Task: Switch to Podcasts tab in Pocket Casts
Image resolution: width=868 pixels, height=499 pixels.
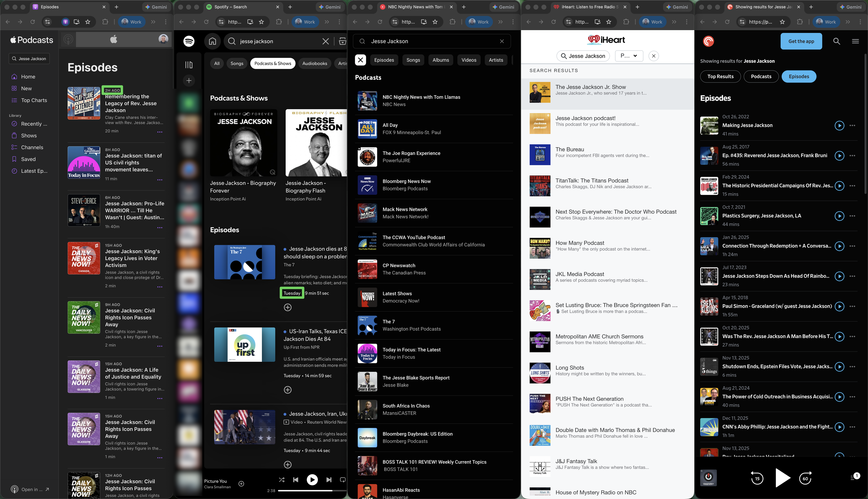Action: pos(761,76)
